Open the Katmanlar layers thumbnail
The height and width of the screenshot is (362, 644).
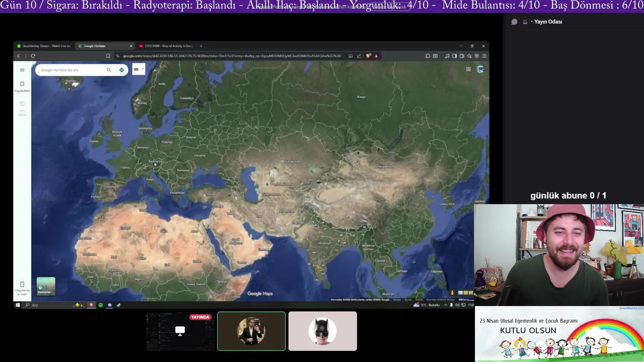click(x=46, y=286)
